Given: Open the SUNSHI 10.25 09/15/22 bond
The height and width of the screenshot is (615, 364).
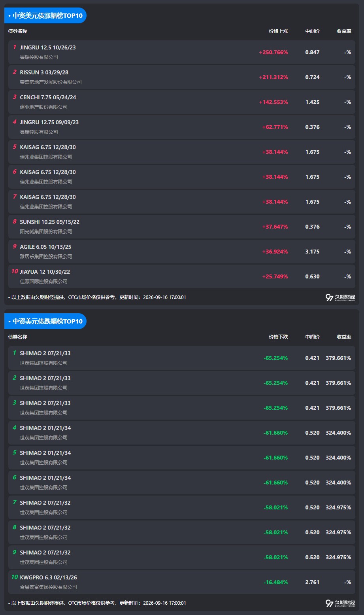Looking at the screenshot, I should pyautogui.click(x=50, y=222).
